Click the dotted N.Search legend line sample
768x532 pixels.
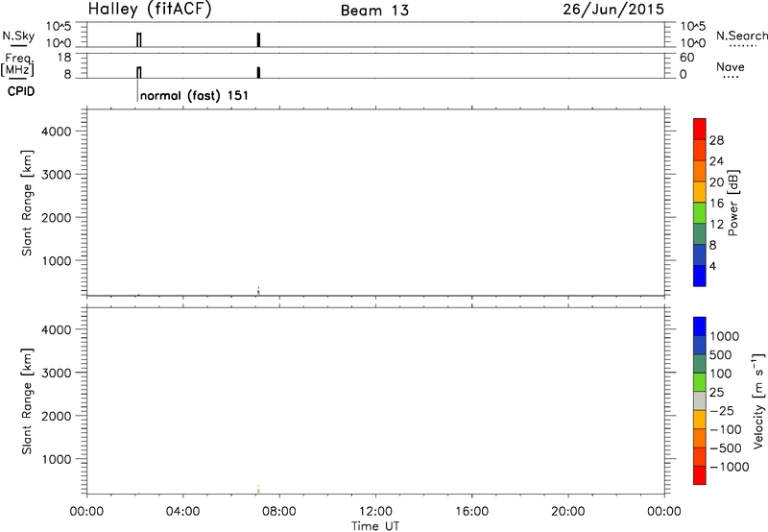743,46
